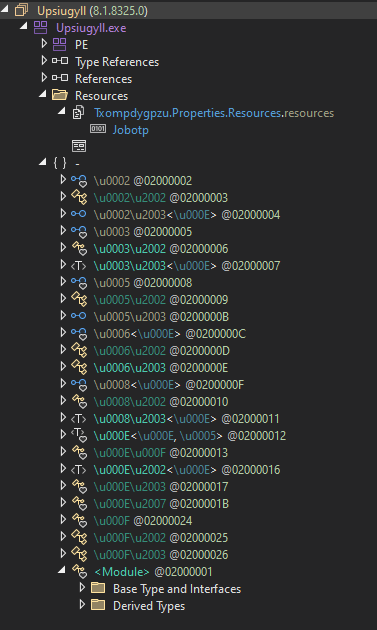This screenshot has width=377, height=630.
Task: Select the References tree item
Action: tap(103, 79)
